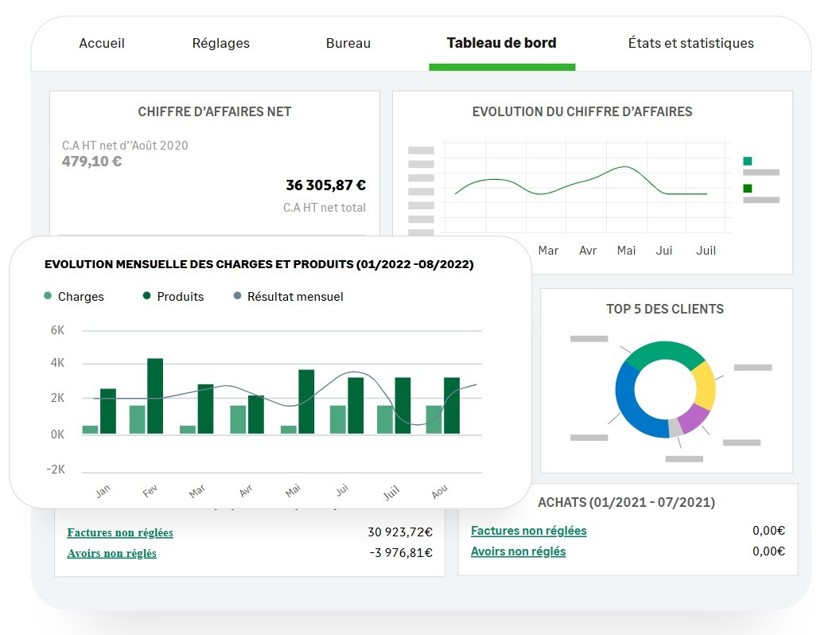Click the teal legend square in revenue chart

click(747, 162)
